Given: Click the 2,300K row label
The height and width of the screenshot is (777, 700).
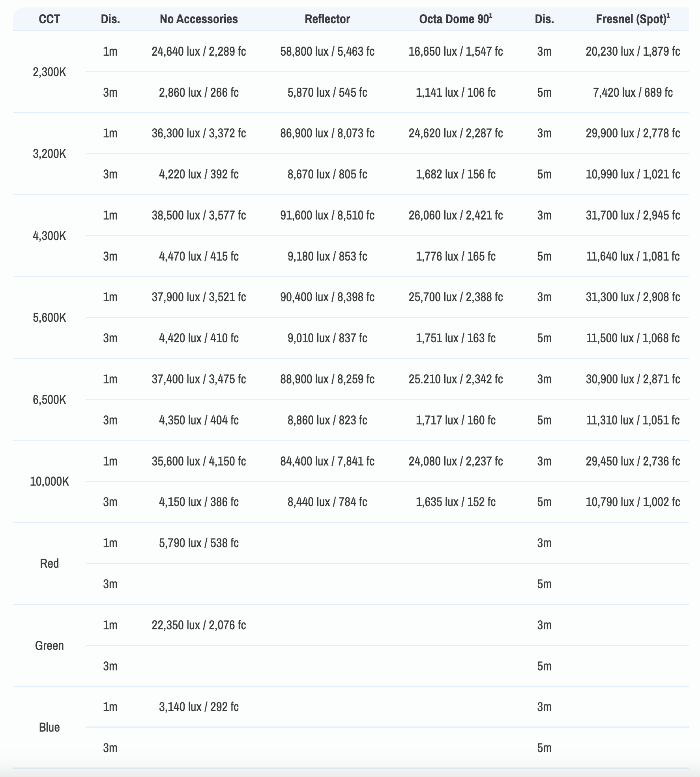Looking at the screenshot, I should click(x=49, y=72).
